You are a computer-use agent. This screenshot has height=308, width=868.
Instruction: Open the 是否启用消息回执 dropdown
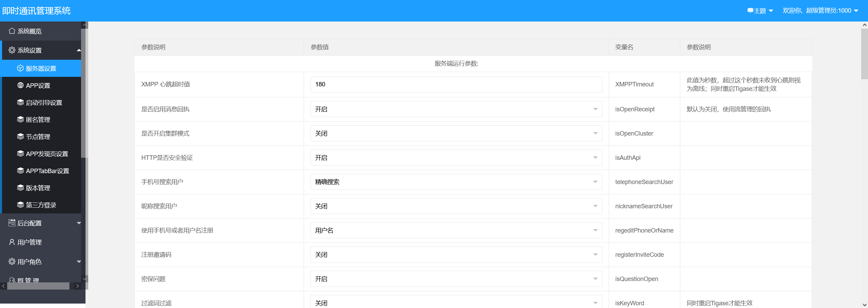[456, 109]
